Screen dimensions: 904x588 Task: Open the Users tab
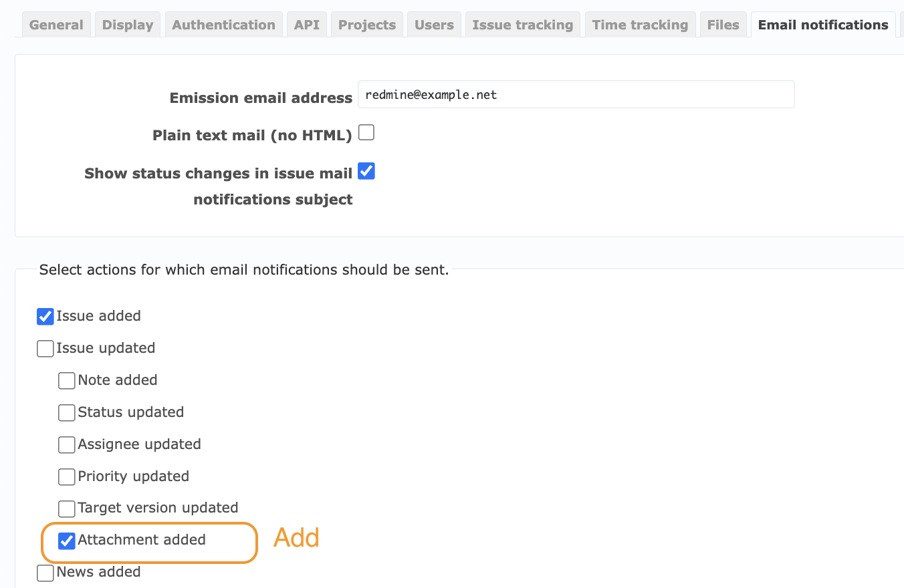click(x=434, y=25)
